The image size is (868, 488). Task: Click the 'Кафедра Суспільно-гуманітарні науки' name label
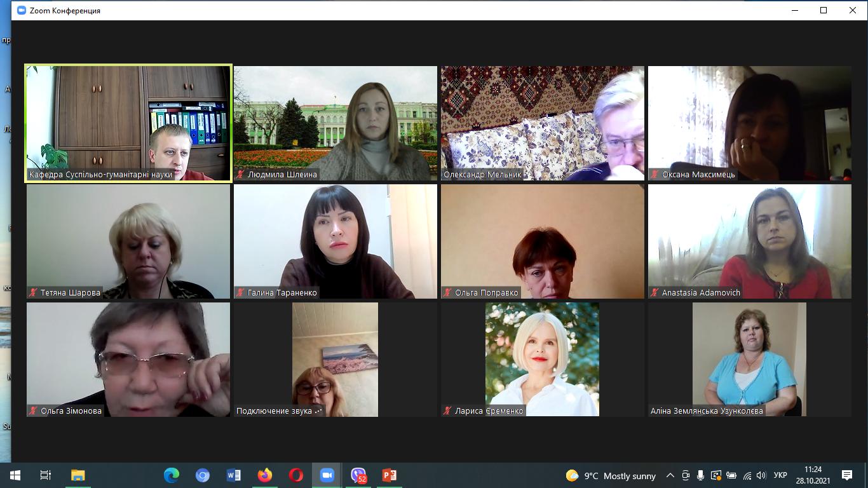(101, 174)
